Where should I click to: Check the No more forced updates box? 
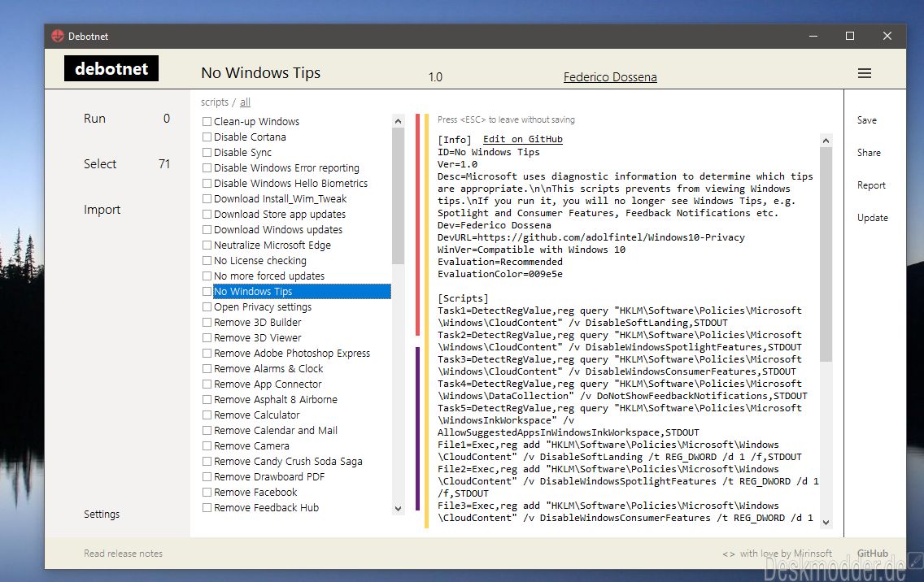pyautogui.click(x=207, y=276)
